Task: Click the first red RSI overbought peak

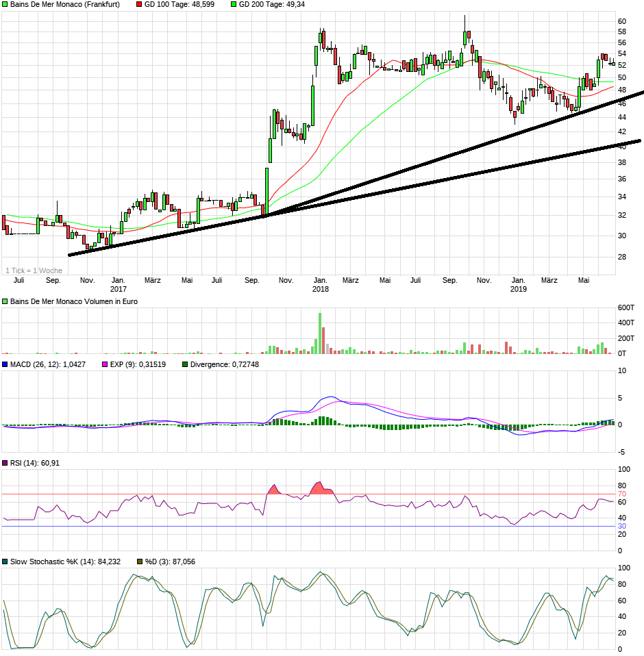Action: [x=274, y=490]
